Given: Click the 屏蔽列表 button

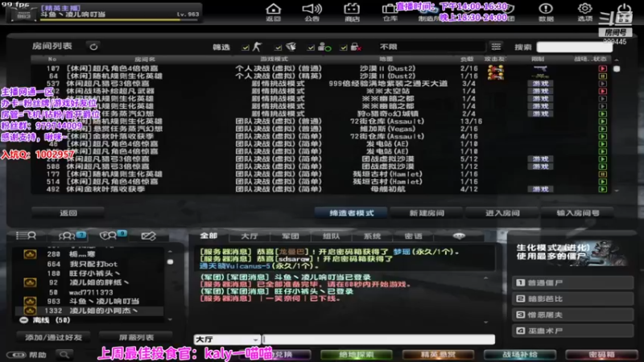Looking at the screenshot, I should pyautogui.click(x=136, y=337).
